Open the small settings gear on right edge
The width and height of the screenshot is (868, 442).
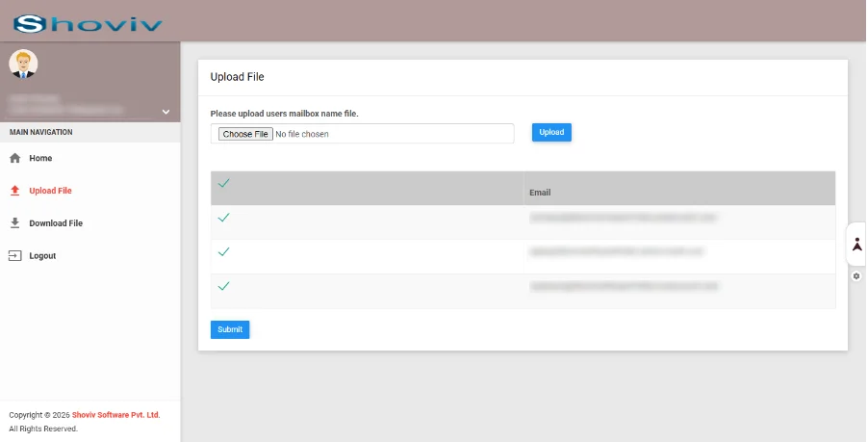click(x=856, y=275)
